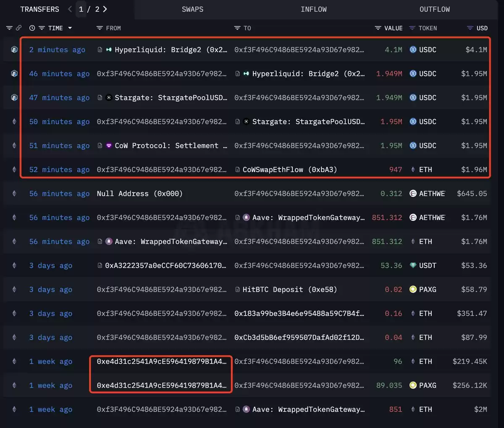The height and width of the screenshot is (428, 504).
Task: Click the $2M USD amount in last row
Action: coord(480,409)
